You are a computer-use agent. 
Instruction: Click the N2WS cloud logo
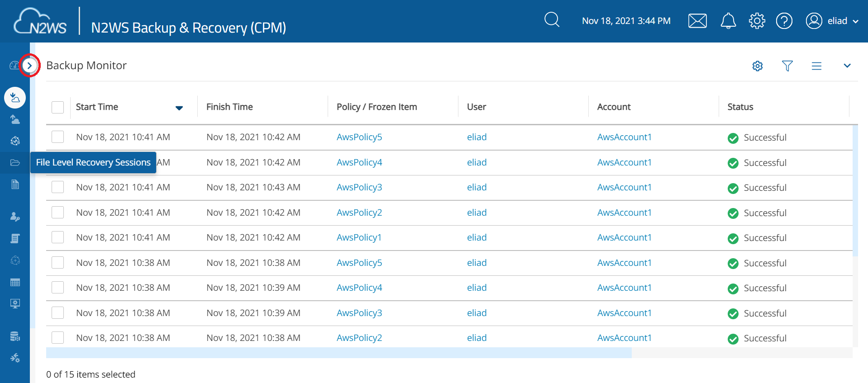(40, 21)
